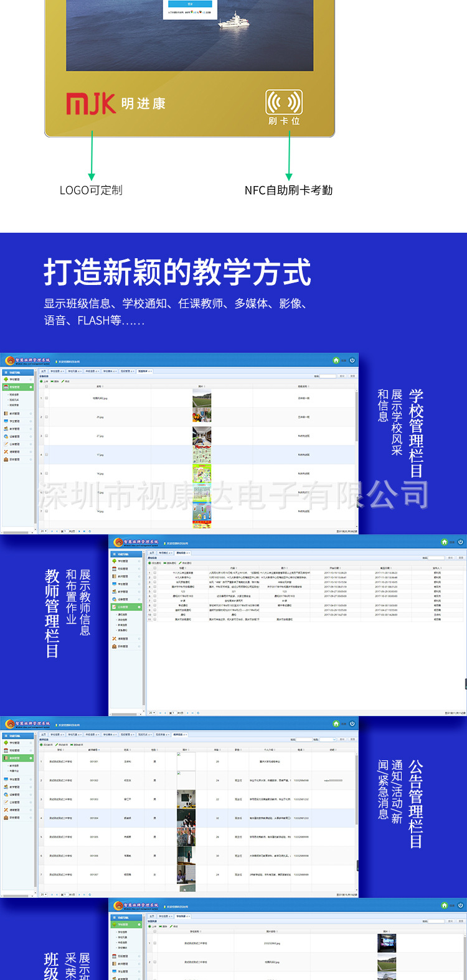Tick the checkbox for the 17.jpg row
Viewport: 467px width, 980px height.
[x=47, y=455]
